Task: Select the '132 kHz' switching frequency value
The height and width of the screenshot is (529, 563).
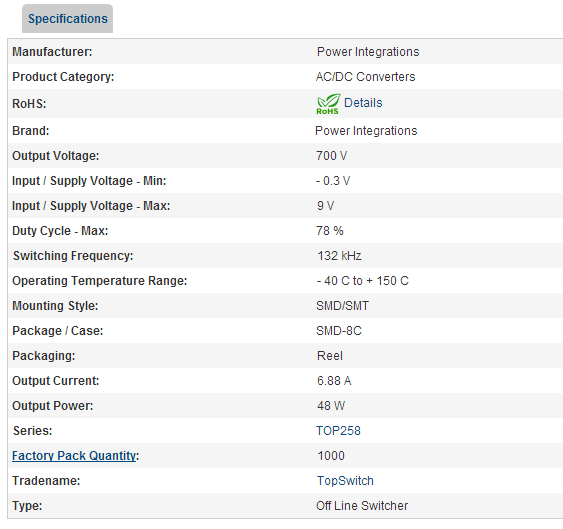Action: pyautogui.click(x=339, y=256)
